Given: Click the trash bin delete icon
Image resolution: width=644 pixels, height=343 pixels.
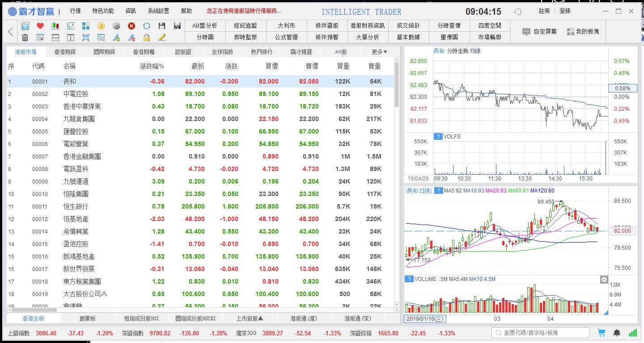Looking at the screenshot, I should 25,38.
